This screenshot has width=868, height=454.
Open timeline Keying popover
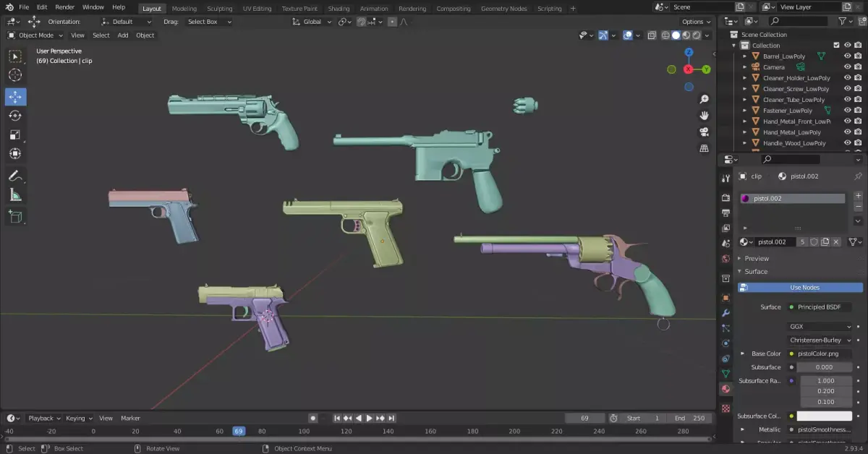coord(78,418)
